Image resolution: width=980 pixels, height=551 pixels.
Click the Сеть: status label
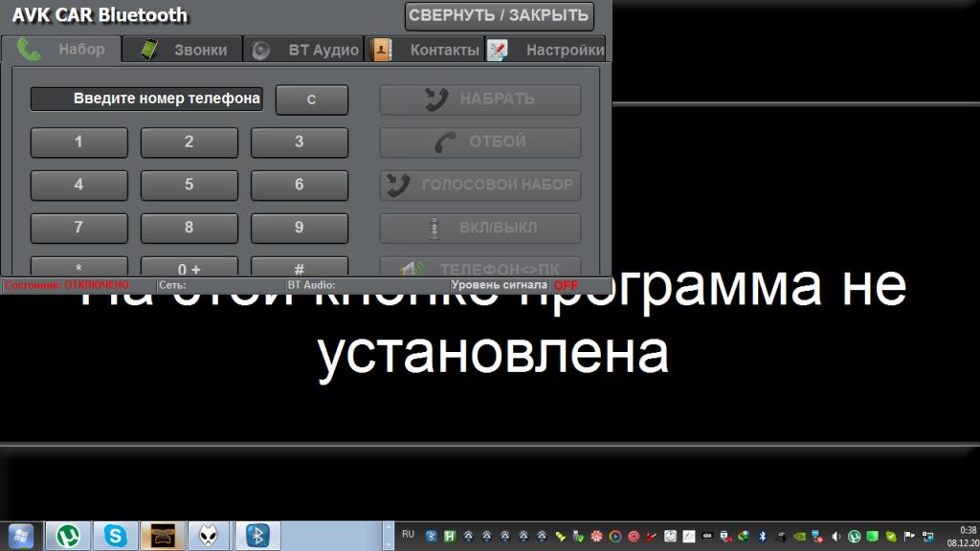click(172, 285)
